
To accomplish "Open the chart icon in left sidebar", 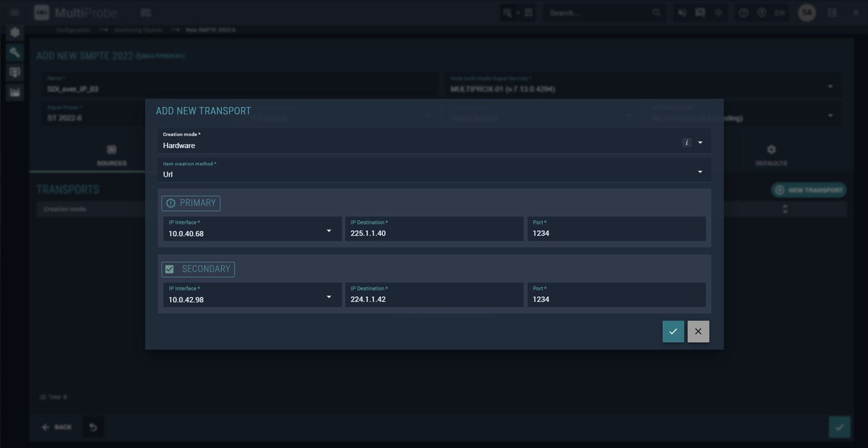I will pos(15,92).
